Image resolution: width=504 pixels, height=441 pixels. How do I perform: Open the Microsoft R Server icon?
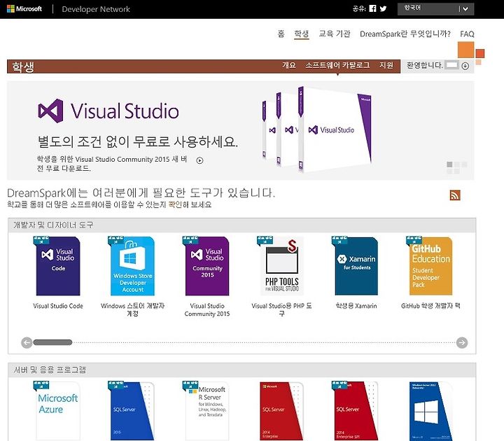pos(206,410)
